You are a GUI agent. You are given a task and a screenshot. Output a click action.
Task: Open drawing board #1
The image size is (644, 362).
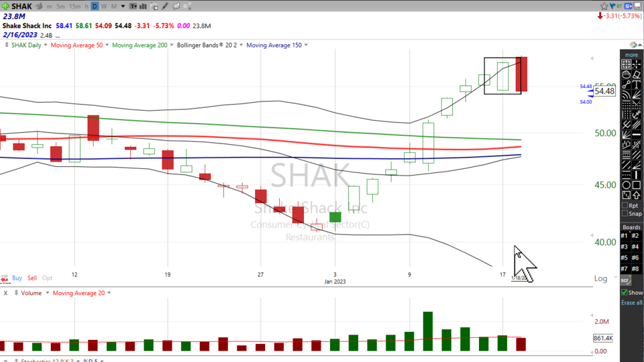tap(625, 235)
